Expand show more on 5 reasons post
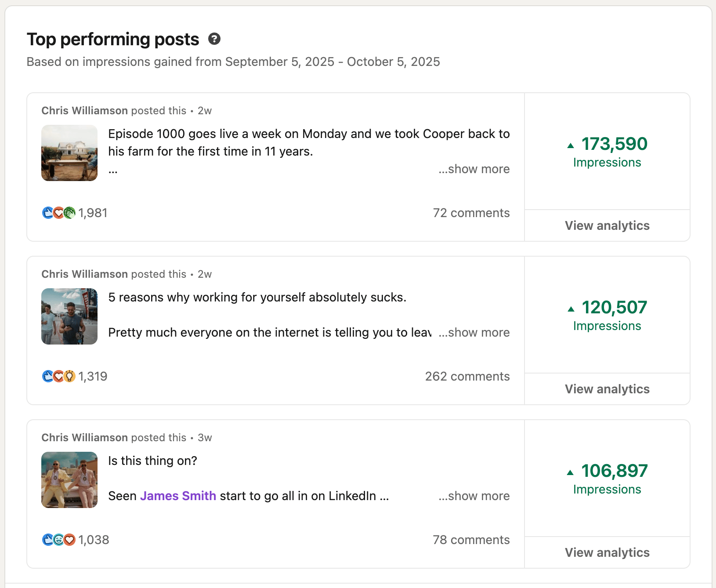 pyautogui.click(x=474, y=333)
